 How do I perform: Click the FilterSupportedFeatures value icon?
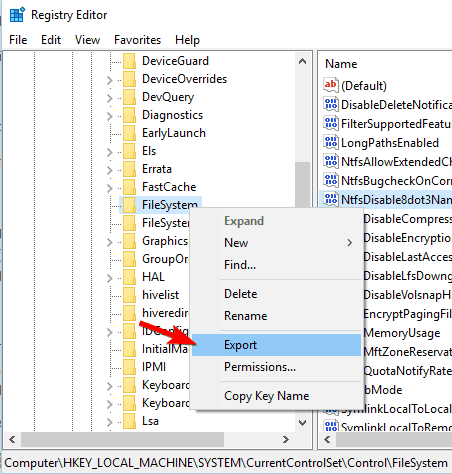(x=331, y=124)
